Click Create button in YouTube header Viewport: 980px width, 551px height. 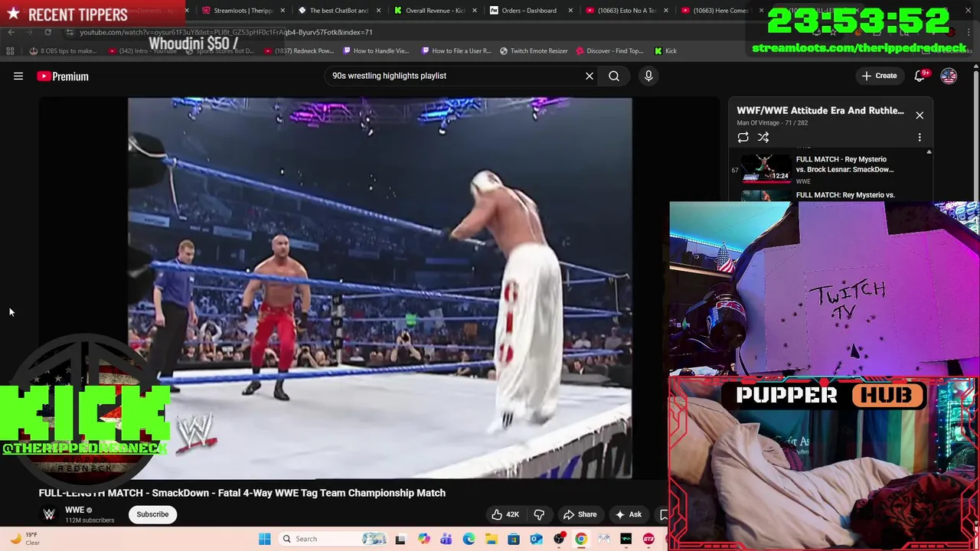tap(879, 76)
